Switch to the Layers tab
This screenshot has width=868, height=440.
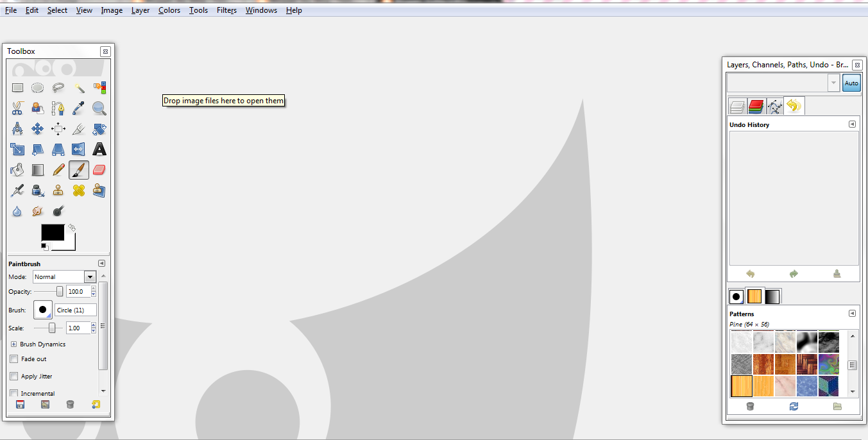coord(737,106)
